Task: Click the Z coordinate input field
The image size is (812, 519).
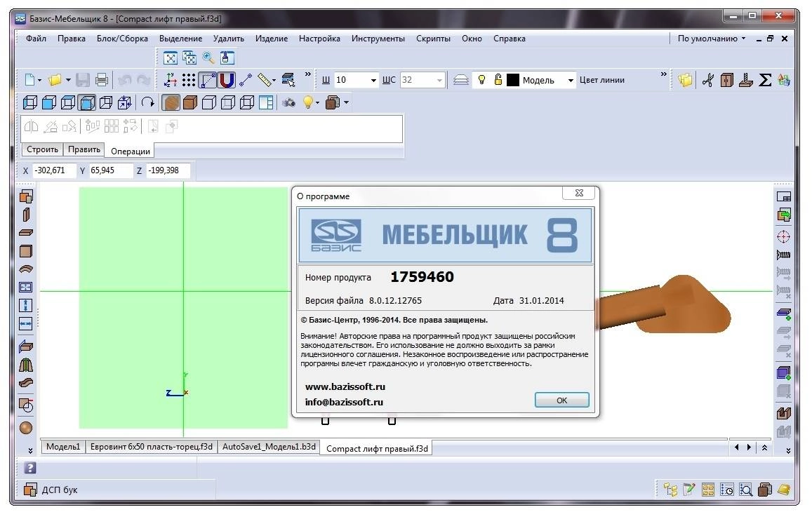Action: point(168,170)
